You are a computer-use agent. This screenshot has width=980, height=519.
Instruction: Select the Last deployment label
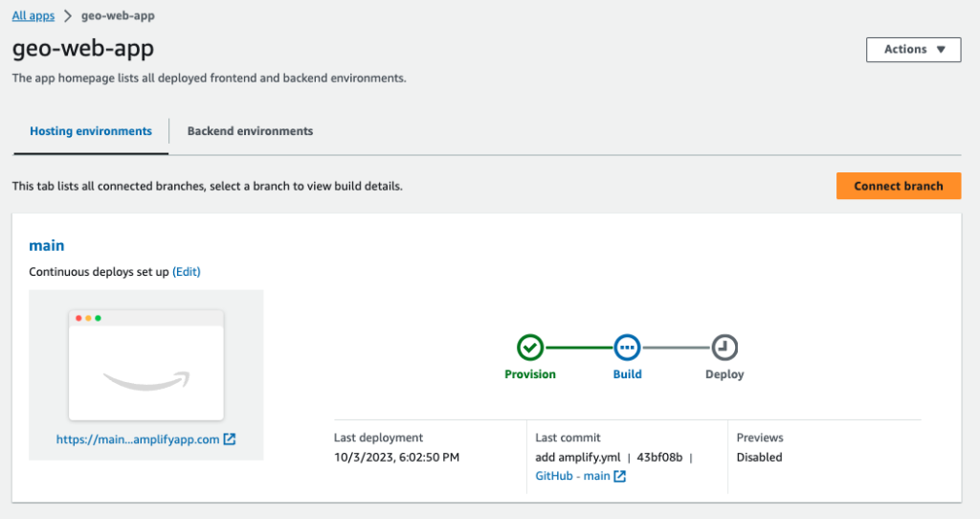[378, 438]
